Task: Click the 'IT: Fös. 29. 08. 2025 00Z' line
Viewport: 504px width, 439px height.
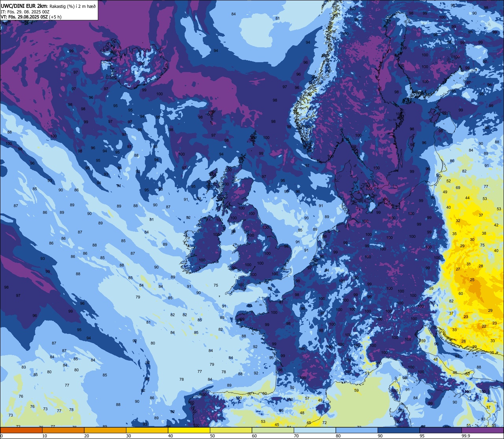Action: click(25, 12)
